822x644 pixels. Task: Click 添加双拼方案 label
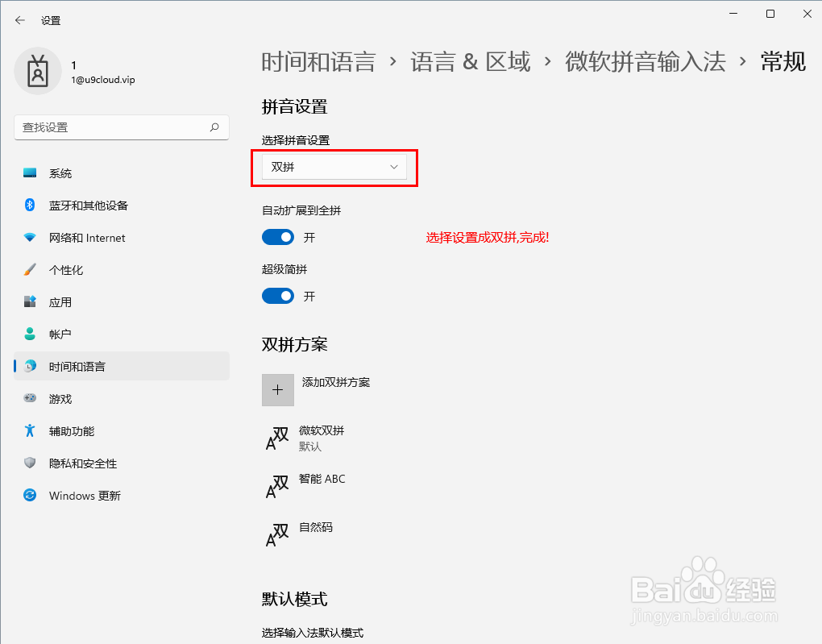pyautogui.click(x=336, y=382)
